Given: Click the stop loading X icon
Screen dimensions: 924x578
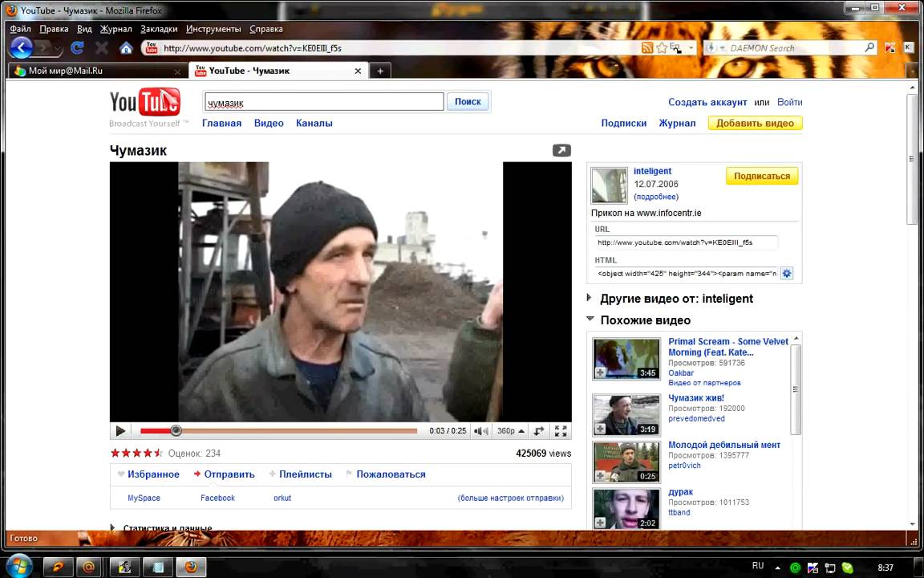Looking at the screenshot, I should [101, 48].
